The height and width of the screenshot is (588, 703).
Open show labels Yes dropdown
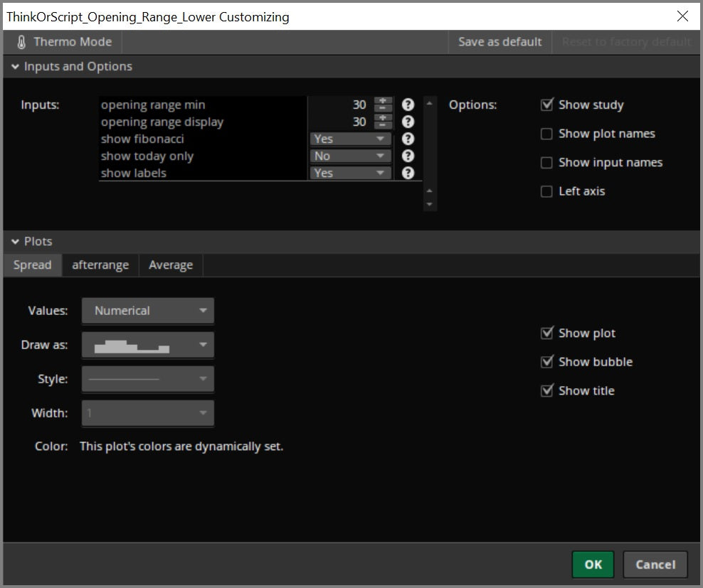350,173
